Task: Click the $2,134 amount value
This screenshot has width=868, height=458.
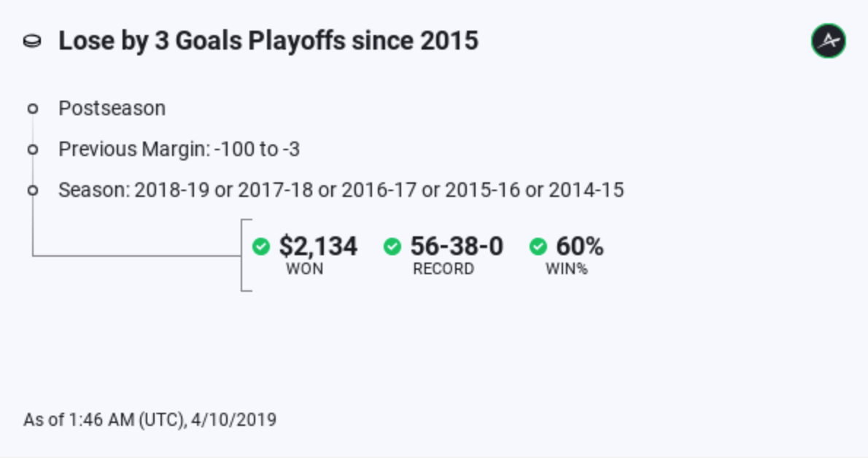Action: pos(318,247)
